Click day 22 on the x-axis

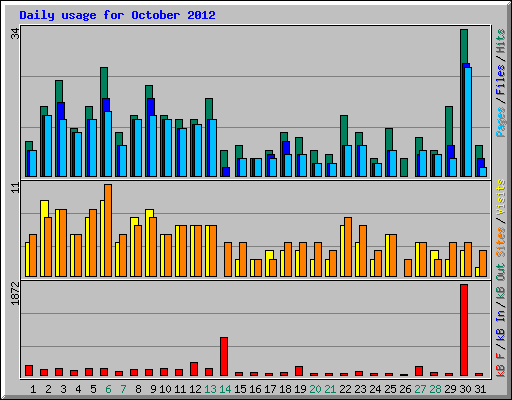pyautogui.click(x=345, y=389)
